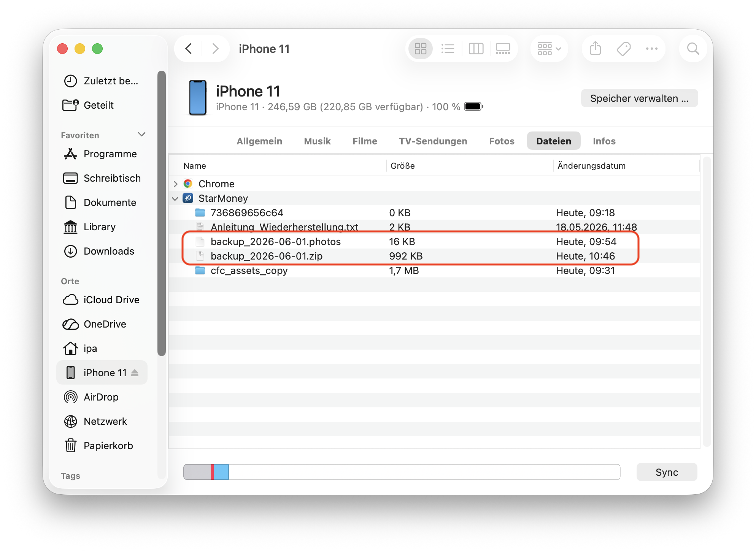Eject the iPhone 11 device
This screenshot has height=551, width=756.
135,373
